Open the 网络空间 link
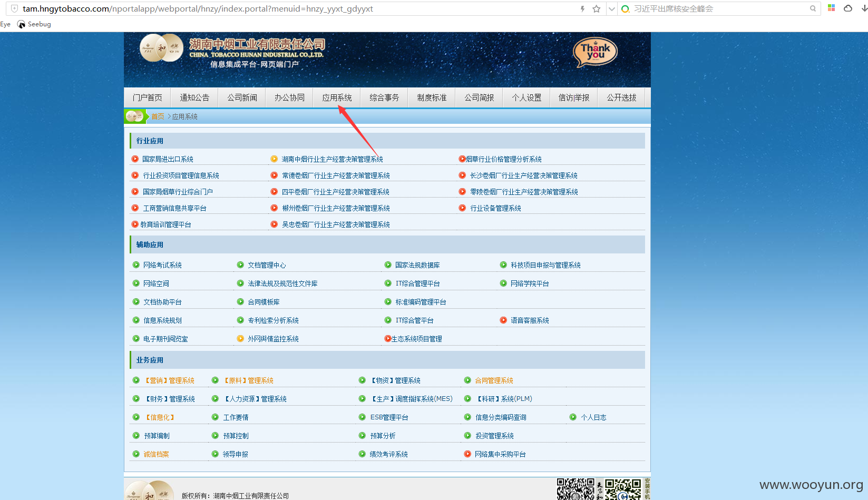This screenshot has width=868, height=500. point(156,283)
